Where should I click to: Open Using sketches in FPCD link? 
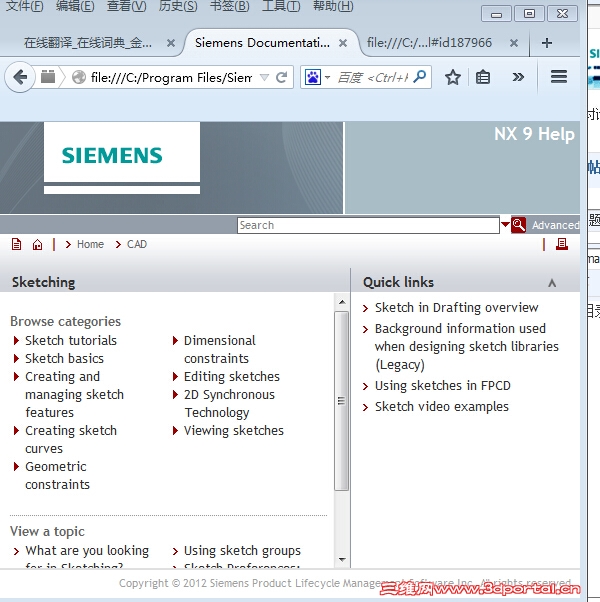[x=443, y=385]
